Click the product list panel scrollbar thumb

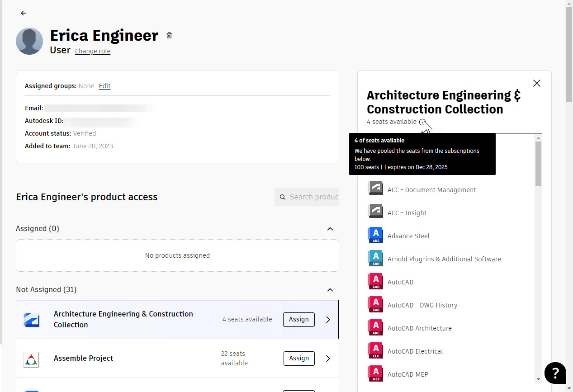(x=538, y=163)
